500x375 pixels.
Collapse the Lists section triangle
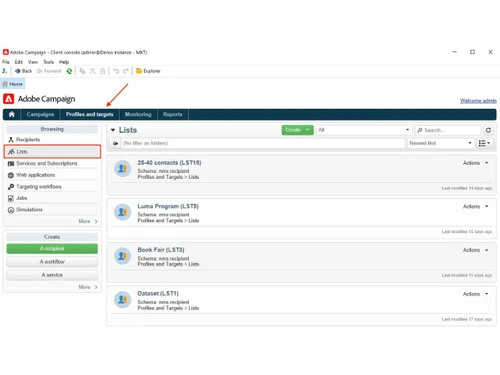(113, 130)
